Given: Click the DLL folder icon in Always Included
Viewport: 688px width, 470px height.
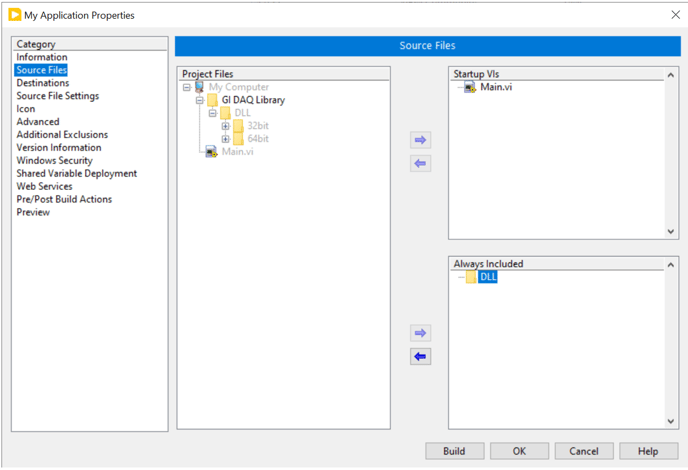Looking at the screenshot, I should click(x=471, y=278).
